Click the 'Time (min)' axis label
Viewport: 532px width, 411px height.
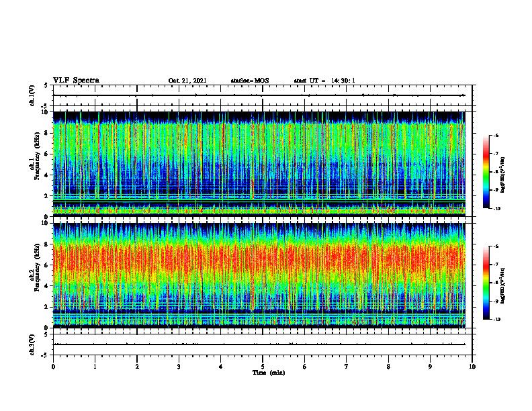pos(269,373)
